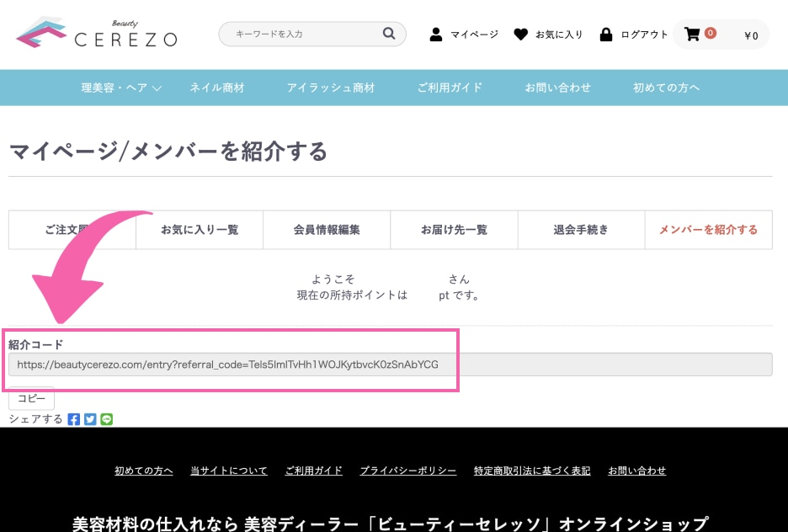
Task: Open the お気に入り header link
Action: pyautogui.click(x=559, y=35)
